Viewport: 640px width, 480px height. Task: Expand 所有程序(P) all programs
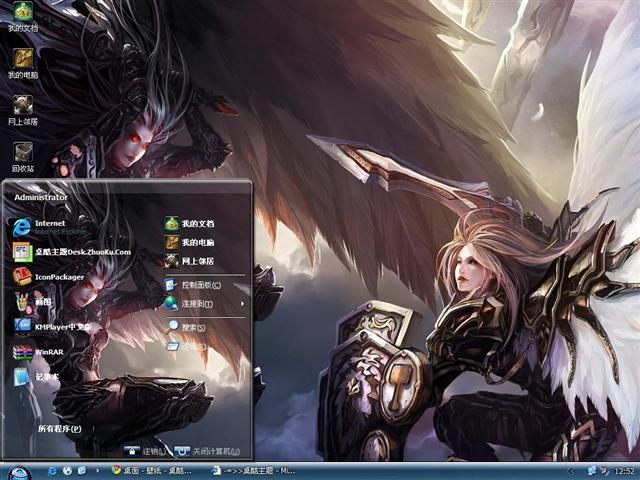tap(60, 429)
